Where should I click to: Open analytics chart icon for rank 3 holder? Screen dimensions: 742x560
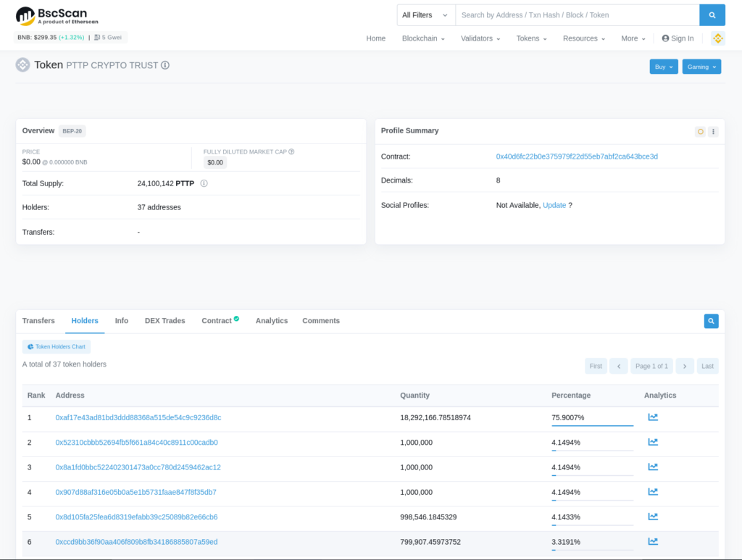click(x=653, y=467)
